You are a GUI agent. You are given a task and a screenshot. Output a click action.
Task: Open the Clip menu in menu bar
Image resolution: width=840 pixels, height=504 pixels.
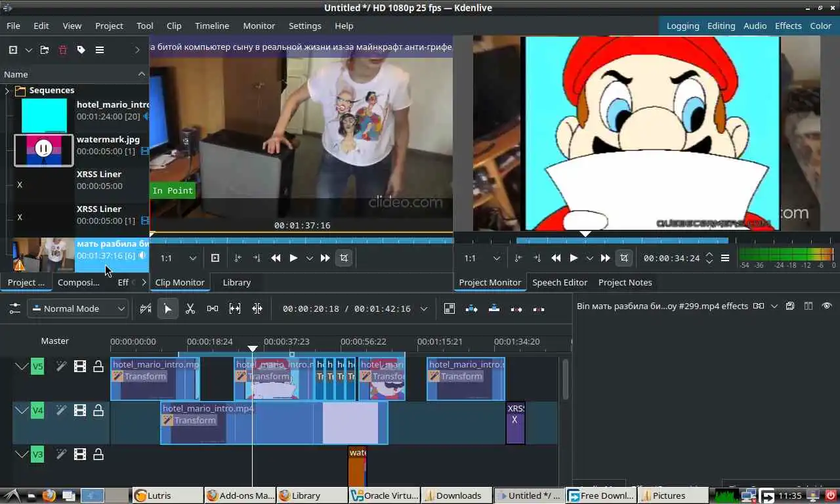(x=174, y=26)
